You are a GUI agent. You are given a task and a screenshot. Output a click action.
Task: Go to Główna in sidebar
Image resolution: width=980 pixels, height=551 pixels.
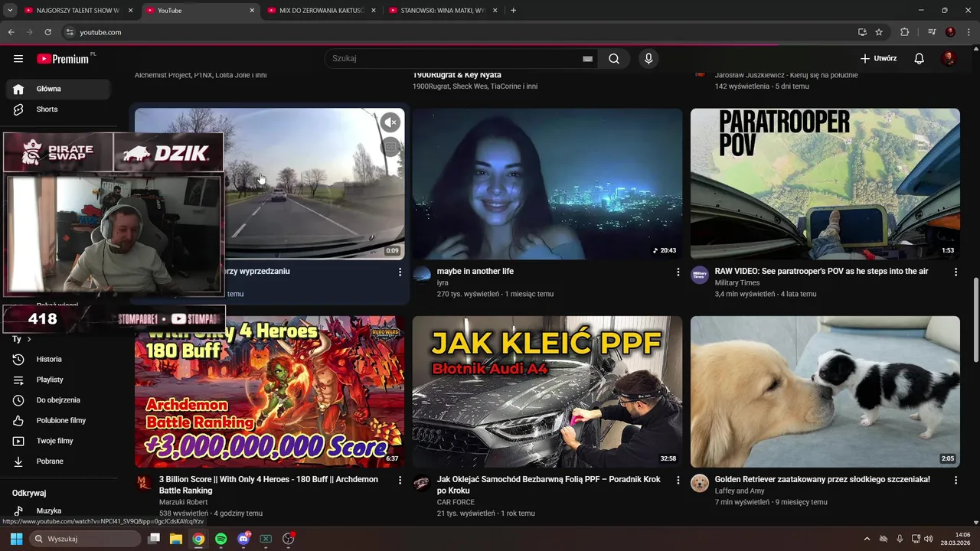coord(58,89)
